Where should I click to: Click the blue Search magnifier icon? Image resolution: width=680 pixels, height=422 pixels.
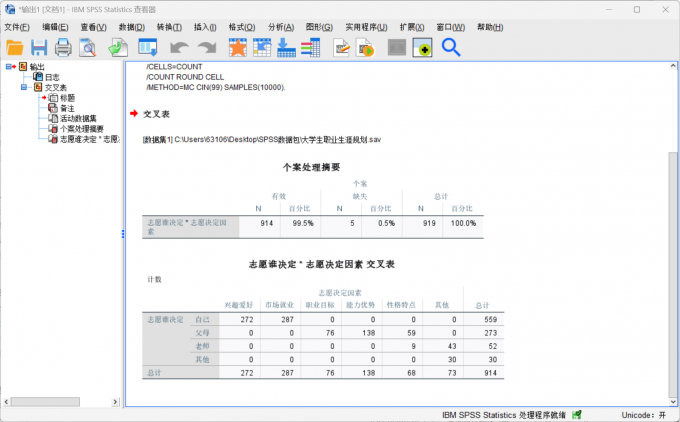451,47
